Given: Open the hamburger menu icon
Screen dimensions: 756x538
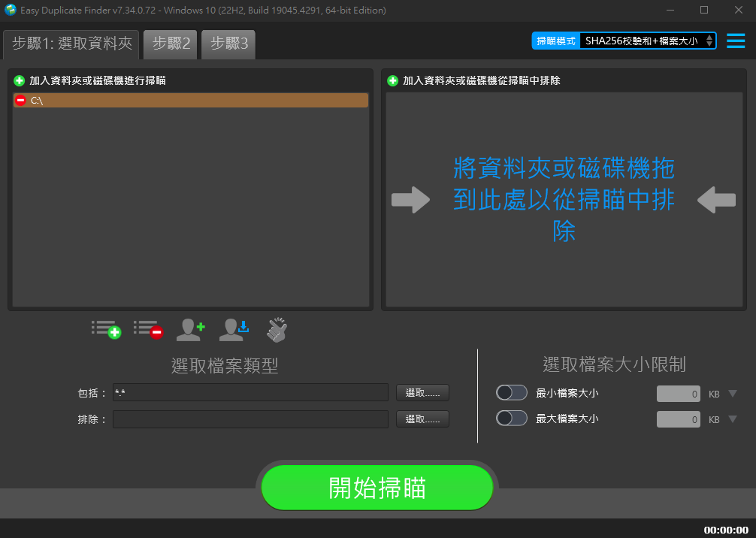Looking at the screenshot, I should (x=736, y=41).
